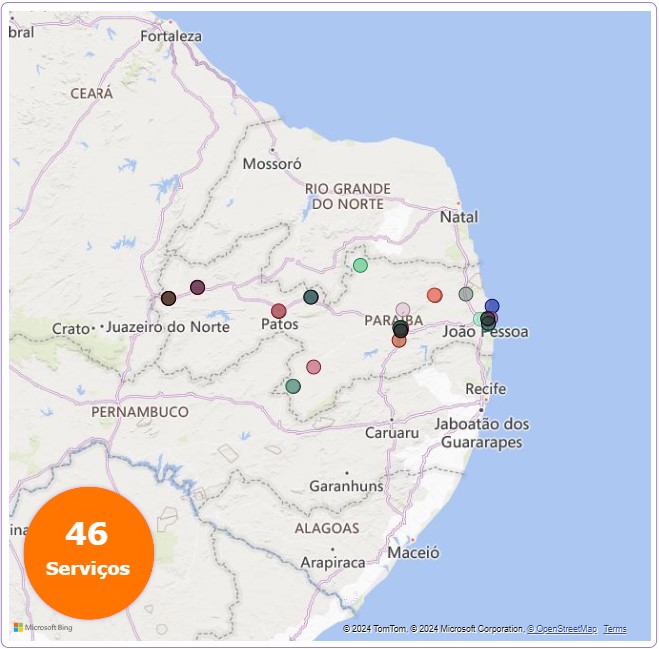The image size is (659, 649).
Task: Click the Fortaleza city label
Action: [x=171, y=37]
